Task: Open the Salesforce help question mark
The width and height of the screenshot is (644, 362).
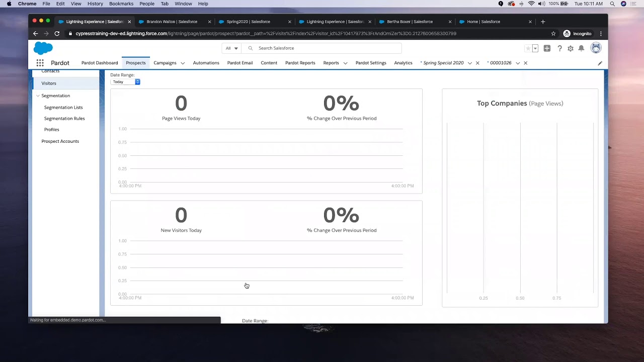Action: click(x=559, y=48)
